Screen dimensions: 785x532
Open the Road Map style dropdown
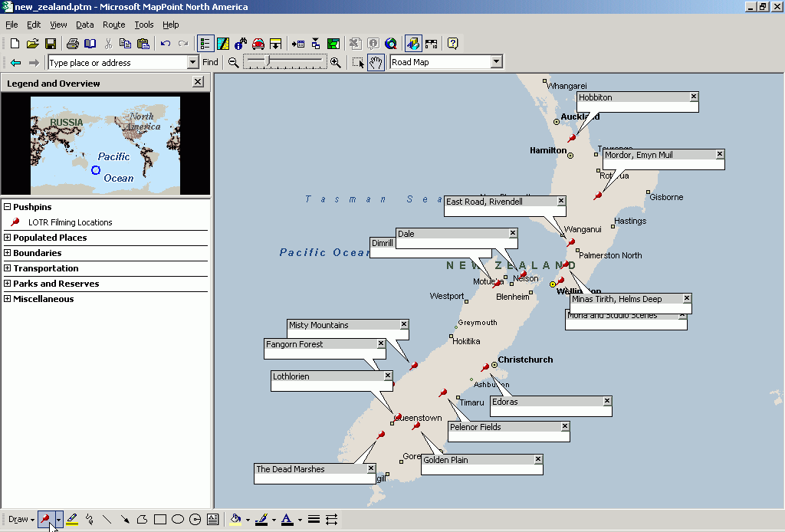(x=496, y=63)
